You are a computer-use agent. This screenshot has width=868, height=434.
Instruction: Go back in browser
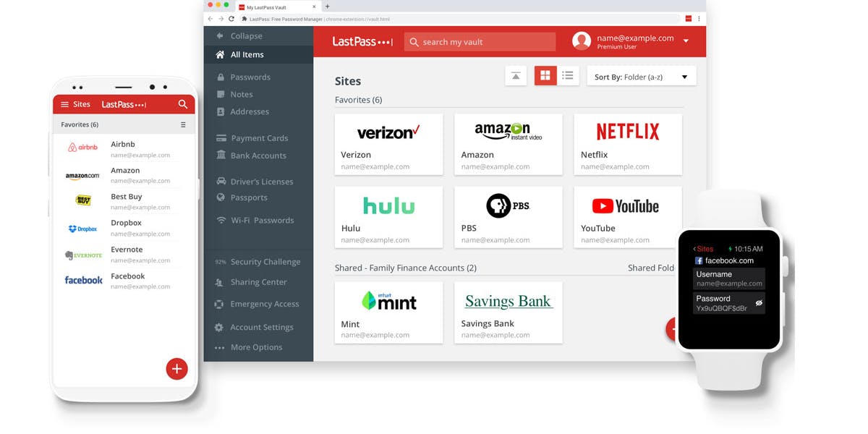tap(210, 19)
